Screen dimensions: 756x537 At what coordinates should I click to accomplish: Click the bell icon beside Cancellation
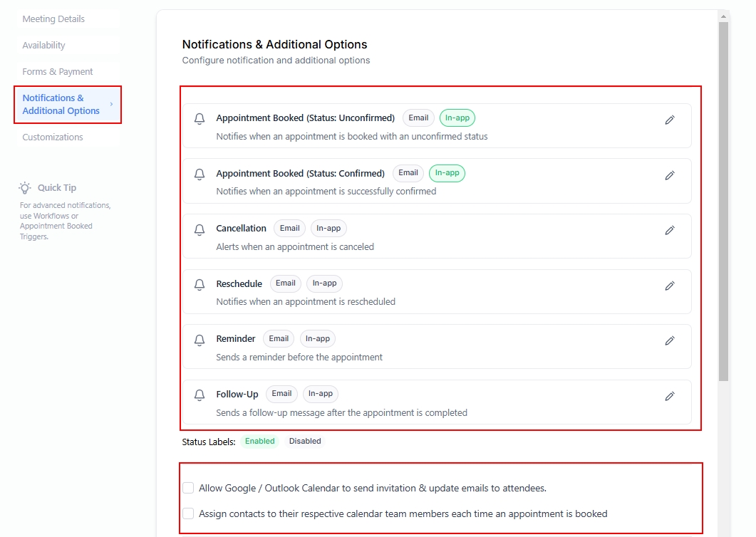pos(200,230)
